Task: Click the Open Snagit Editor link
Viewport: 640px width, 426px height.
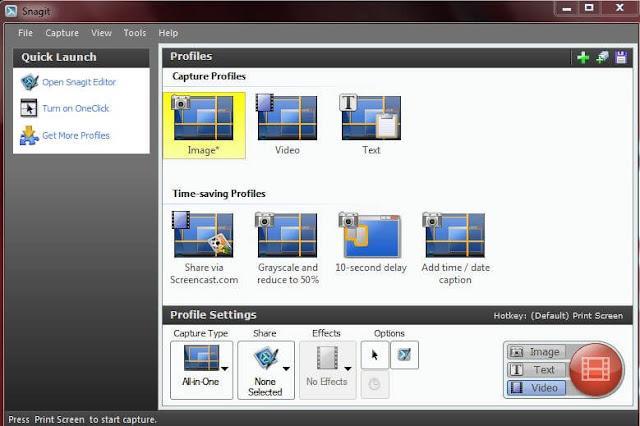Action: (79, 82)
